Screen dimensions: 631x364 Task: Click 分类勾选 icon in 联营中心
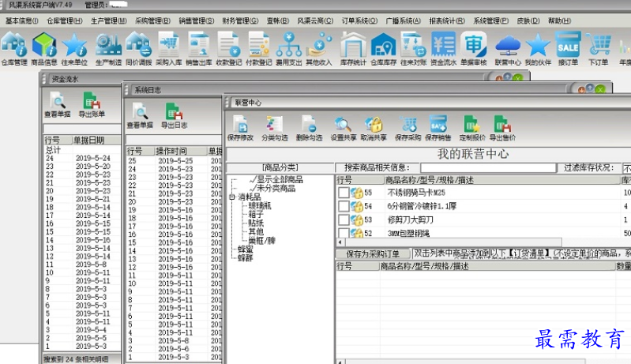(x=275, y=128)
